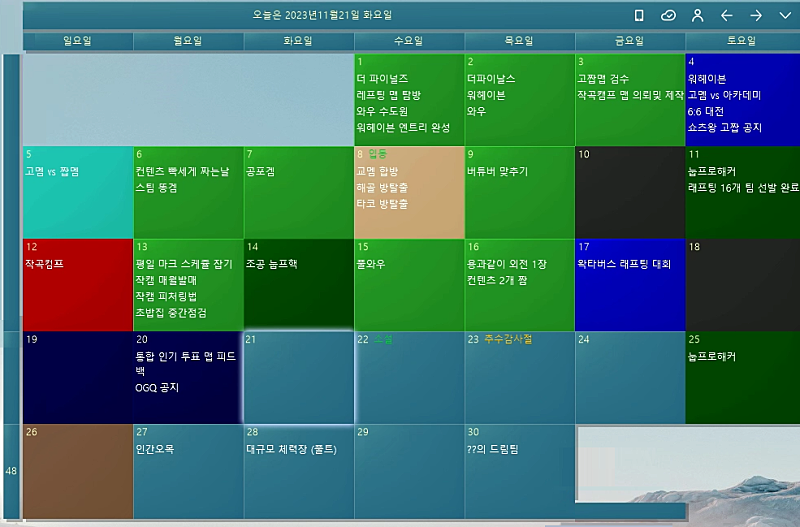Click the 토요일 column header
The height and width of the screenshot is (527, 800).
(742, 41)
